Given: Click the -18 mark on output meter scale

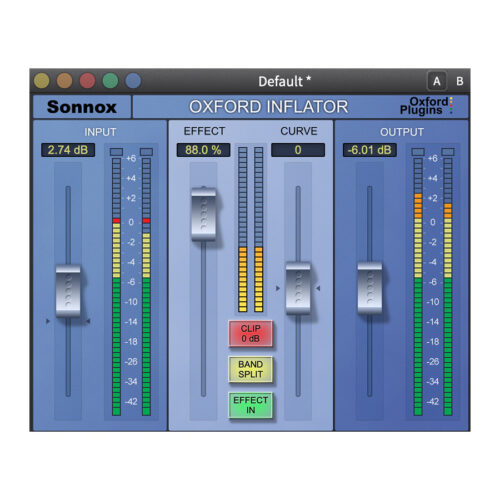Looking at the screenshot, I should tap(433, 342).
